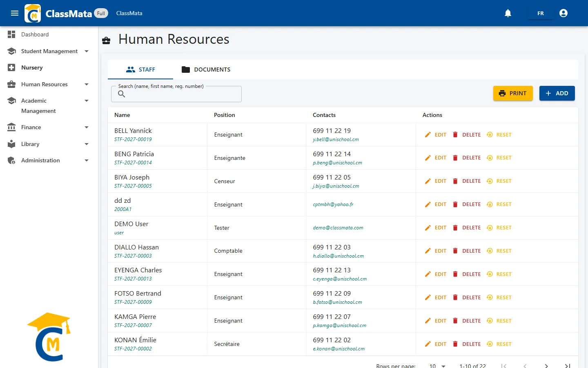
Task: Click the staff search field
Action: coord(176,94)
